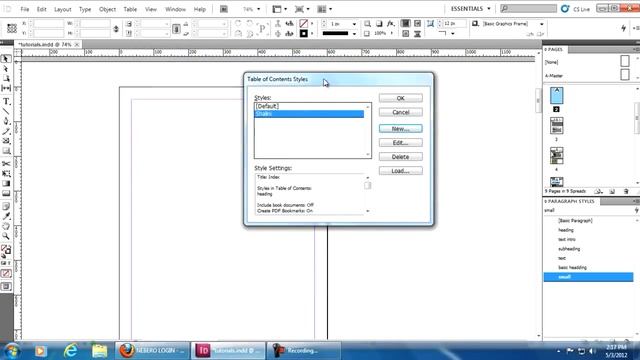Create new page icon in Pages panel
The height and width of the screenshot is (360, 640).
click(612, 191)
